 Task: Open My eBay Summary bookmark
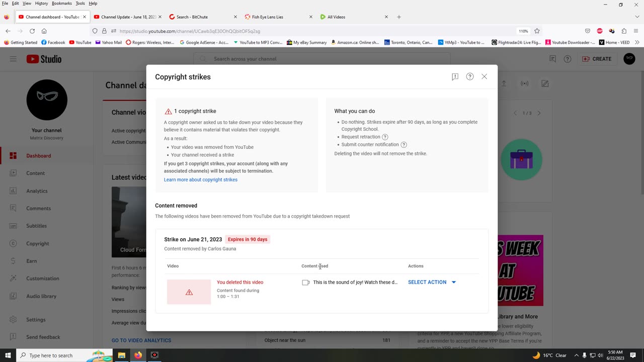click(307, 43)
